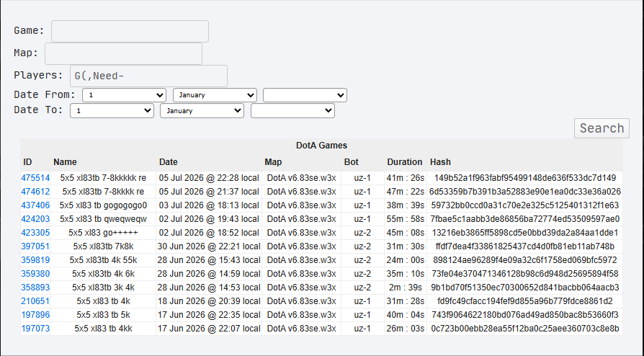Open game ID 197073 link
Screen dimensions: 644x356
click(35, 329)
